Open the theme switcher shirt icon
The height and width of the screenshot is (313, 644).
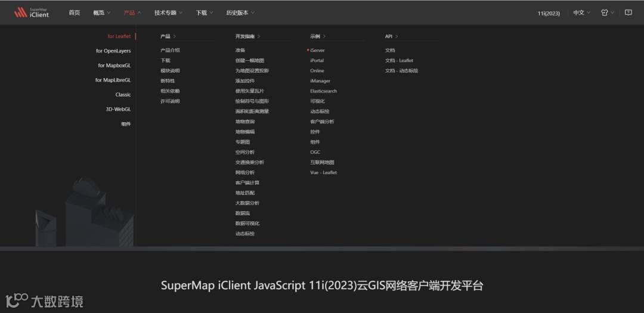604,13
